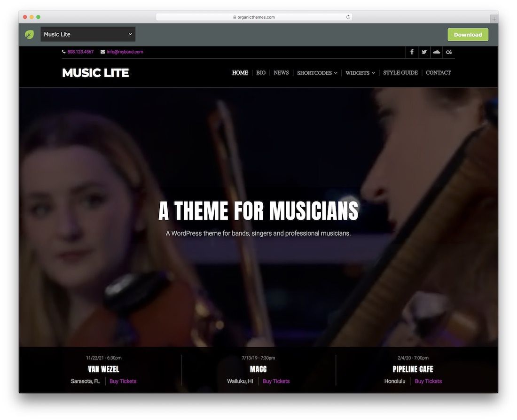
Task: Open the SoundCloud social icon
Action: pos(437,52)
